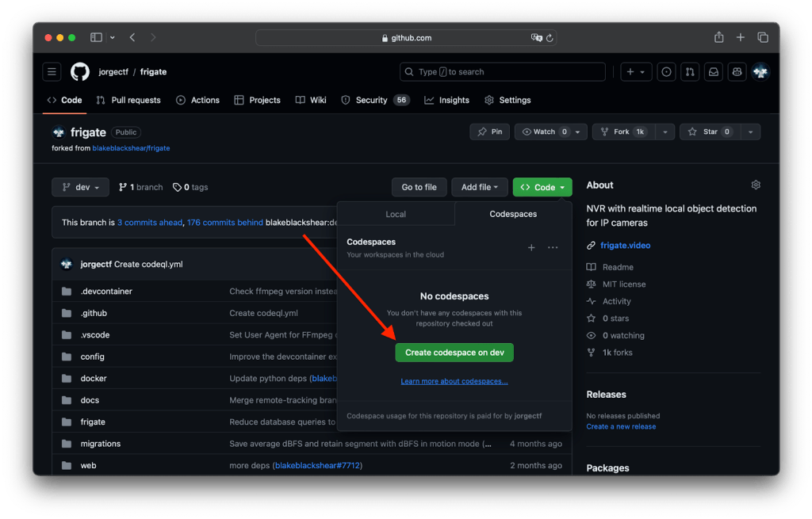This screenshot has width=812, height=519.
Task: Star the frigate repository
Action: tap(710, 132)
